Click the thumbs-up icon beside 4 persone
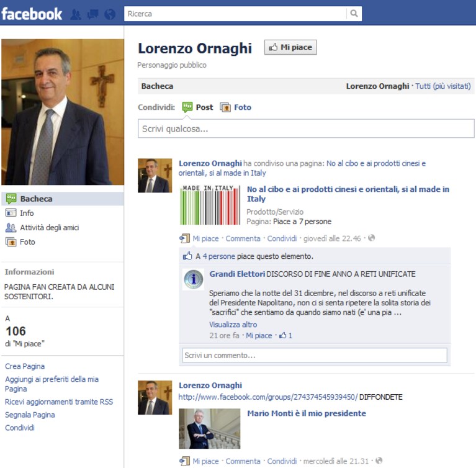The image size is (476, 468). click(x=187, y=256)
